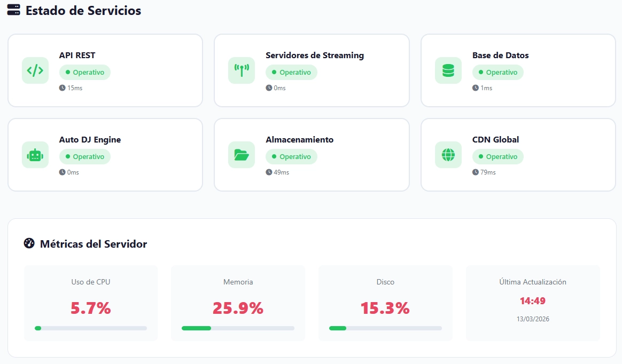Click the CDN Global globe icon
Screen dimensions: 622x364
pyautogui.click(x=448, y=155)
